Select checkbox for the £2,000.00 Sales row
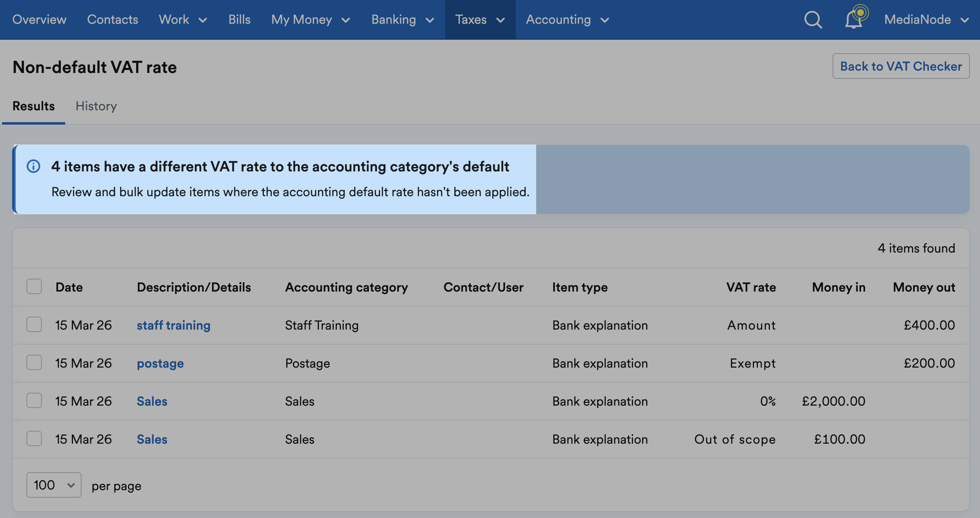The width and height of the screenshot is (980, 518). 34,401
